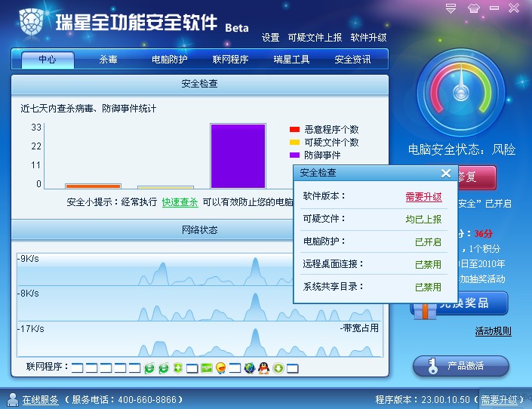Open the 电脑防护 tab
This screenshot has height=409, width=532.
pos(169,60)
